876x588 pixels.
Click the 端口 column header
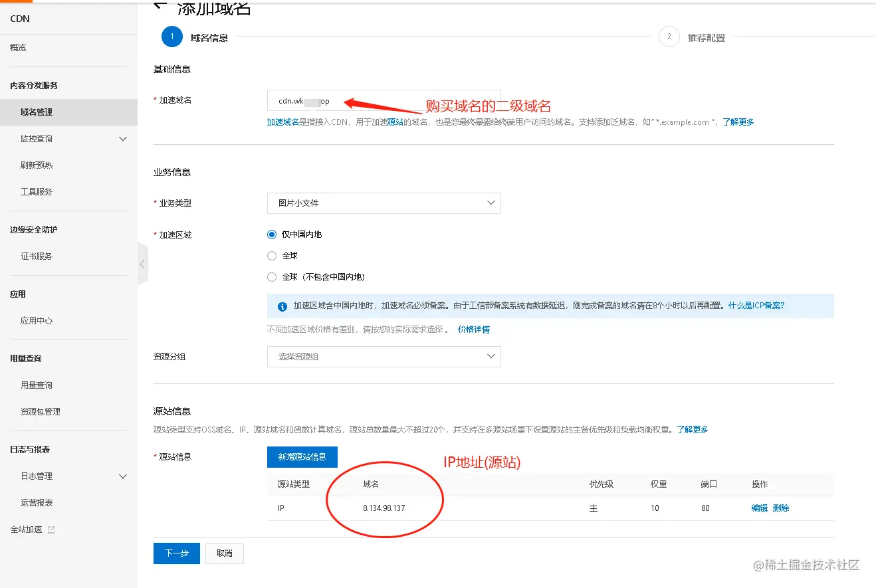[709, 484]
